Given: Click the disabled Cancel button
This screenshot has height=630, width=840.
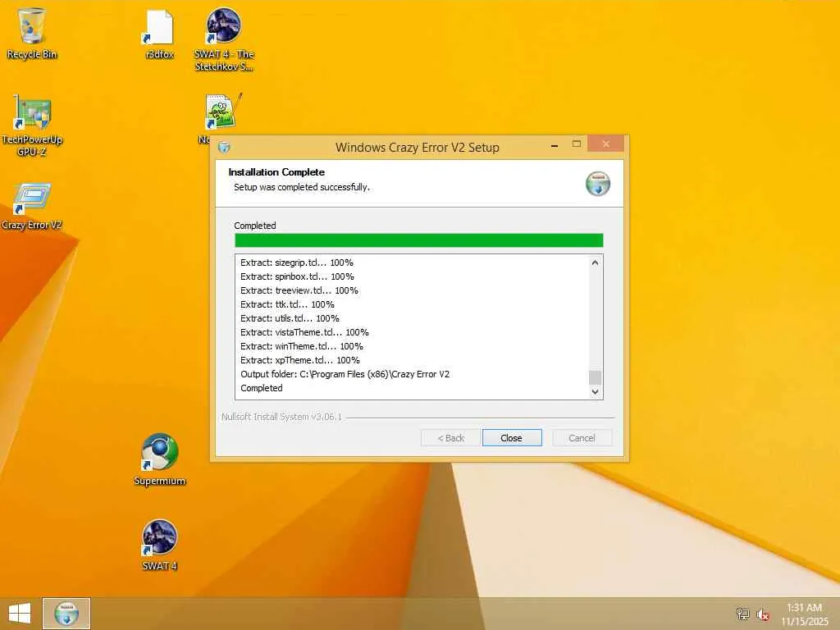Looking at the screenshot, I should click(x=582, y=438).
